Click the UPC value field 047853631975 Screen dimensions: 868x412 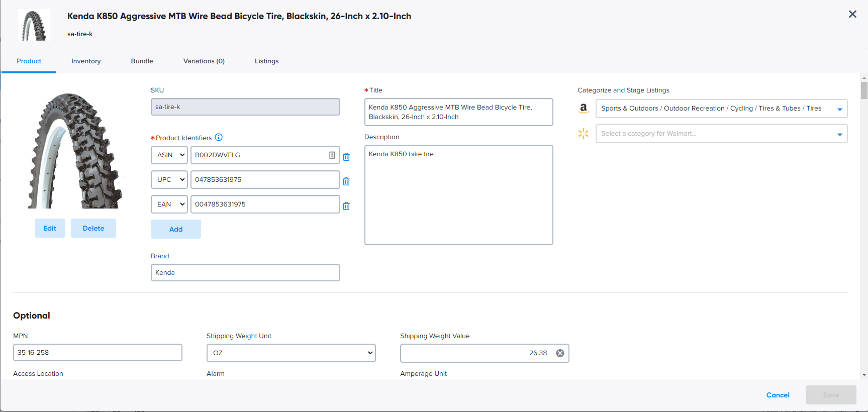265,180
